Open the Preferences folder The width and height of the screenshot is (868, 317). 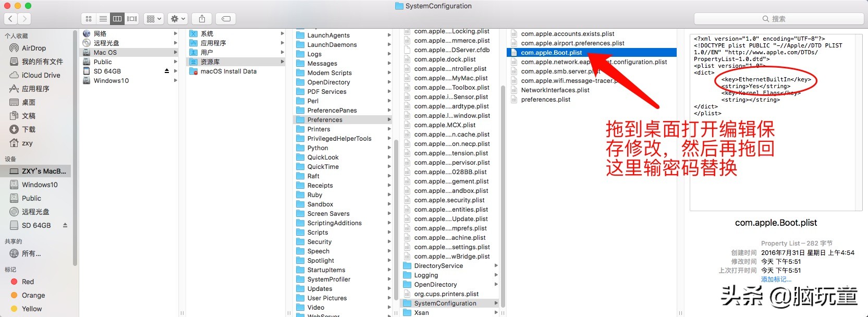(343, 120)
